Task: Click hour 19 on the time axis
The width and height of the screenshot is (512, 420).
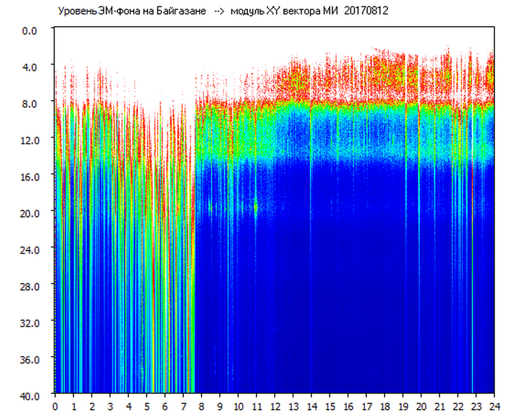Action: [x=403, y=406]
